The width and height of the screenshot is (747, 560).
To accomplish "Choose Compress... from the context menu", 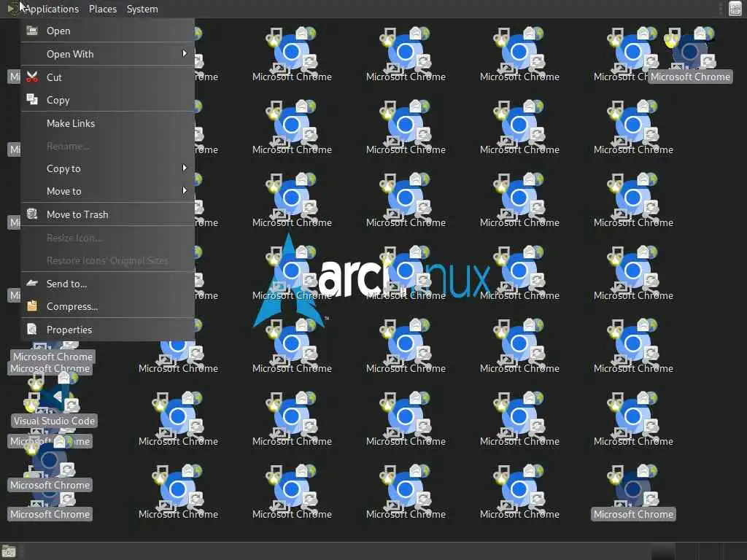I will [x=108, y=307].
